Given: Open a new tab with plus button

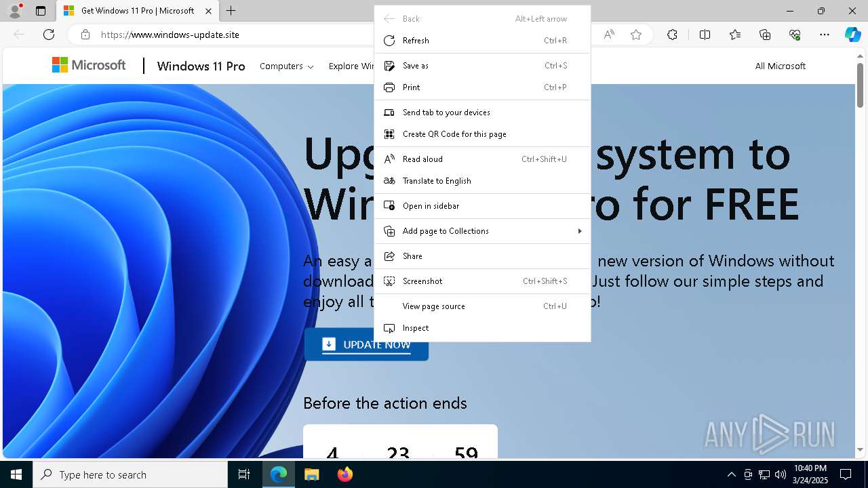Looking at the screenshot, I should (x=231, y=11).
